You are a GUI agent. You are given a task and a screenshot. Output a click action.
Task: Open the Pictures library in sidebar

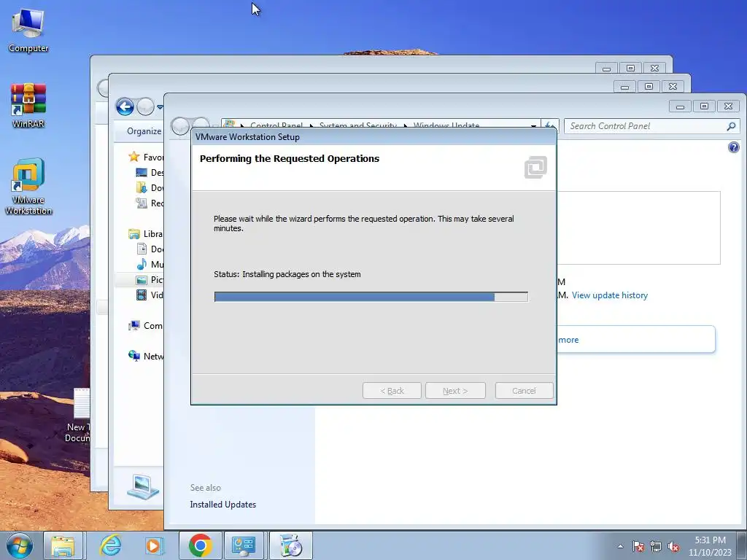(x=150, y=279)
